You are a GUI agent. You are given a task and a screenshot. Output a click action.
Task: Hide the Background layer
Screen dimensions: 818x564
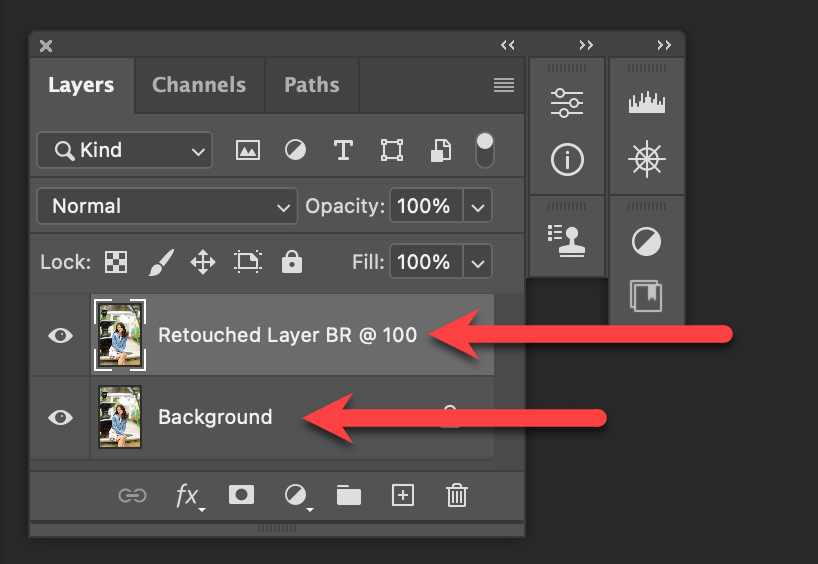point(61,417)
